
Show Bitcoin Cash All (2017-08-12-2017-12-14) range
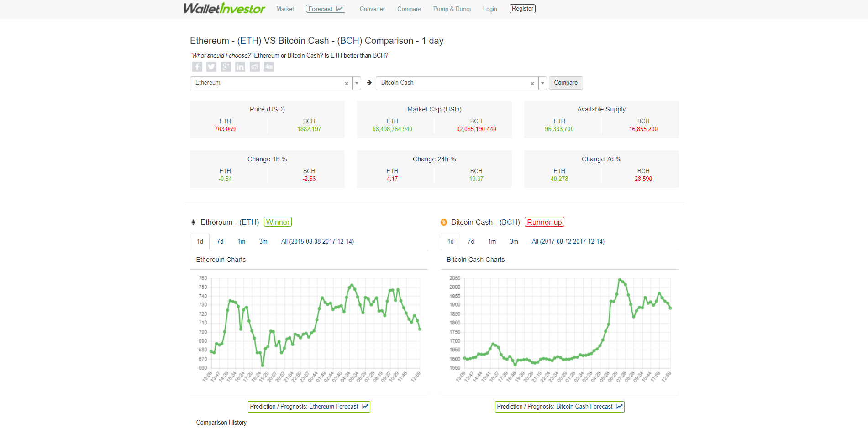568,242
